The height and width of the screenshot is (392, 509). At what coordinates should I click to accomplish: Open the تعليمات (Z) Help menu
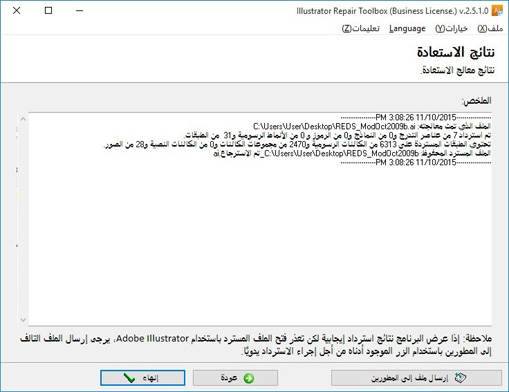[361, 29]
